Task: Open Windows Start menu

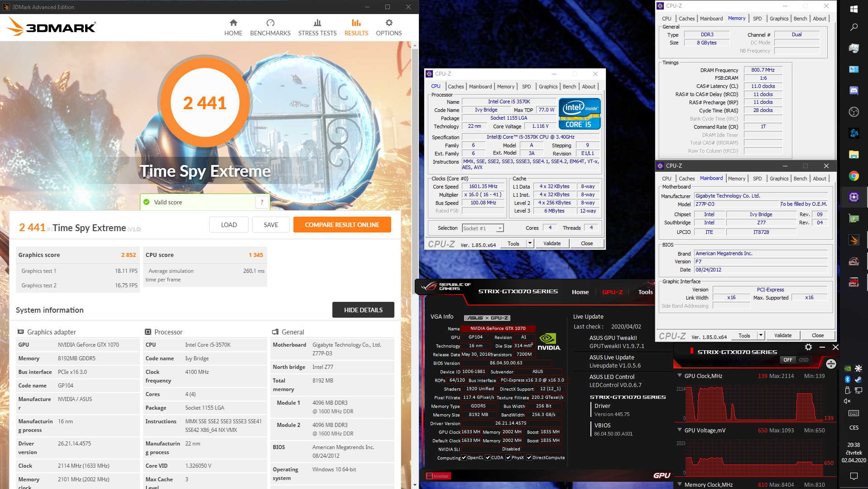Action: coord(854,9)
